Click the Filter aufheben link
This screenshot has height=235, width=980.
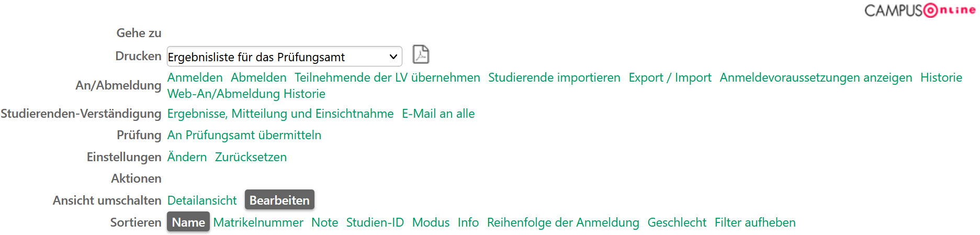pyautogui.click(x=755, y=222)
